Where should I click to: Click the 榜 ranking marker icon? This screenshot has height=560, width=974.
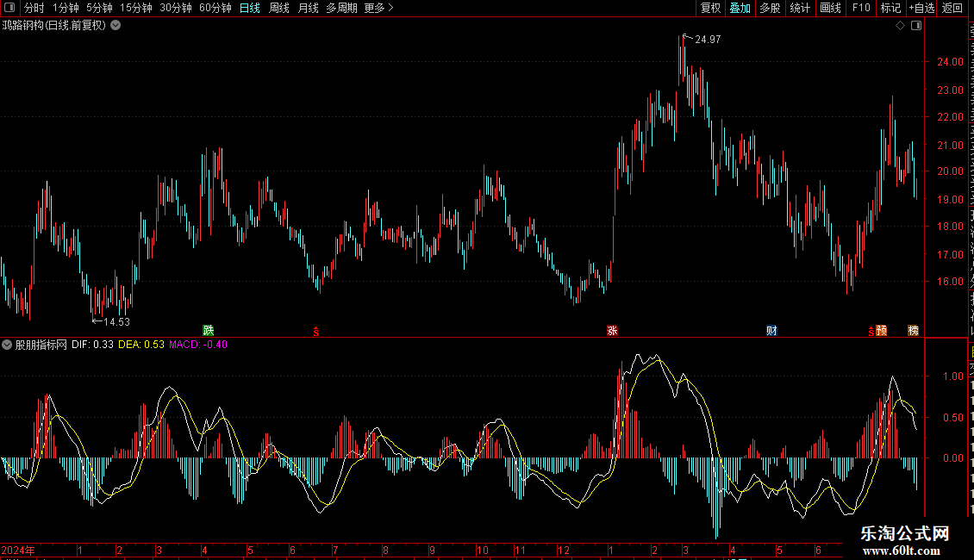(913, 330)
